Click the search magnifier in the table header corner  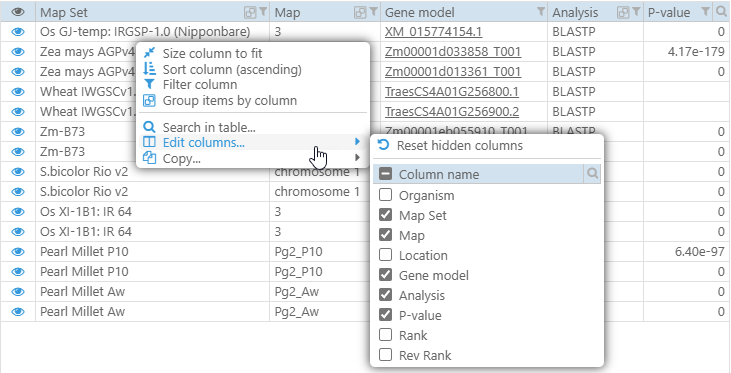721,13
